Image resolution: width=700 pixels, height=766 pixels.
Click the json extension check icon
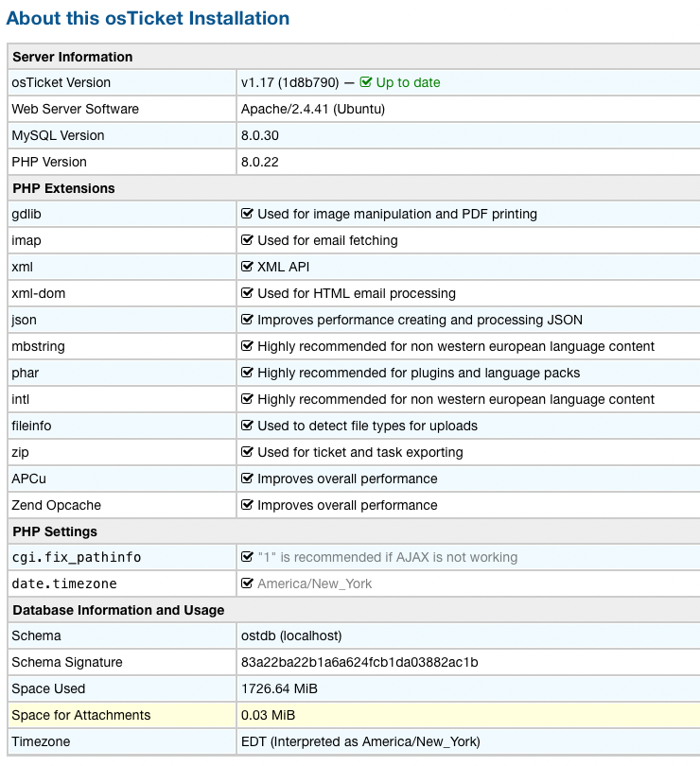click(248, 320)
